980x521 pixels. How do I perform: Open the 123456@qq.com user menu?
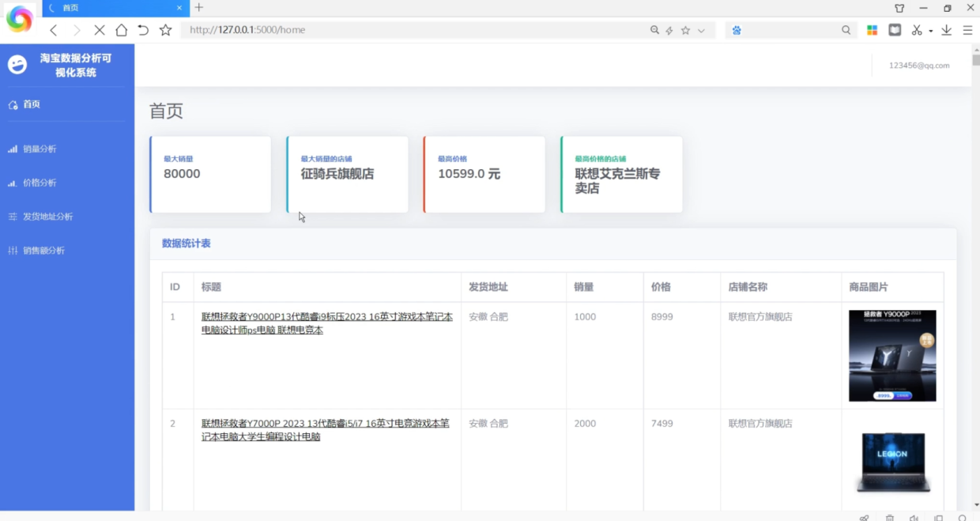tap(919, 66)
